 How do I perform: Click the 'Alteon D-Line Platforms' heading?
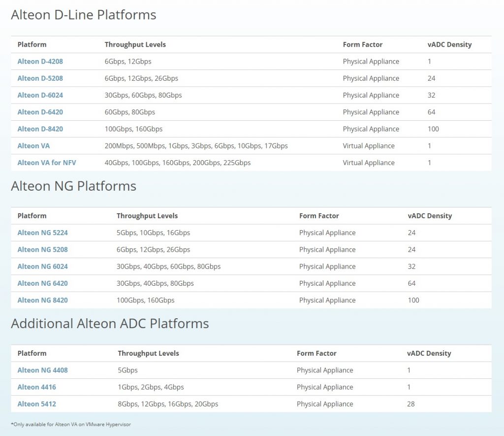[84, 15]
